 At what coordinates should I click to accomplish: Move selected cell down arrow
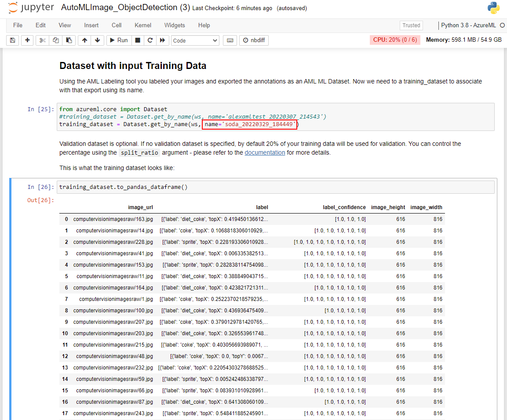(x=97, y=40)
